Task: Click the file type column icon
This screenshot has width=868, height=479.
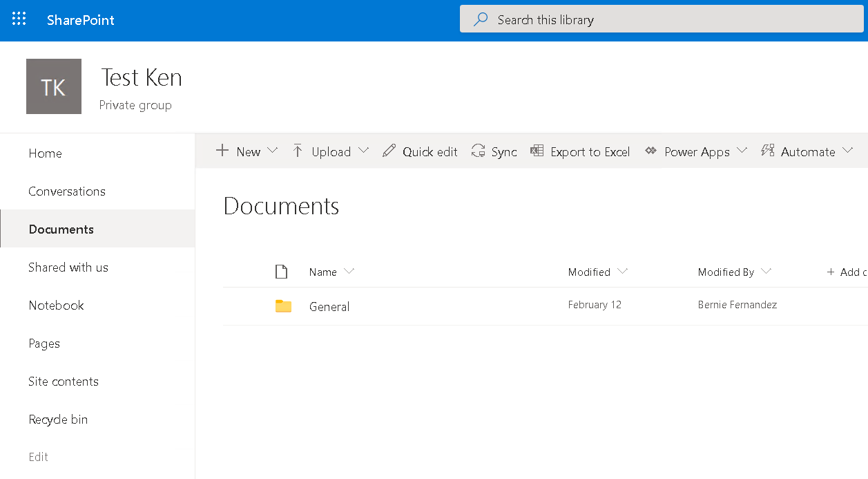Action: click(281, 272)
